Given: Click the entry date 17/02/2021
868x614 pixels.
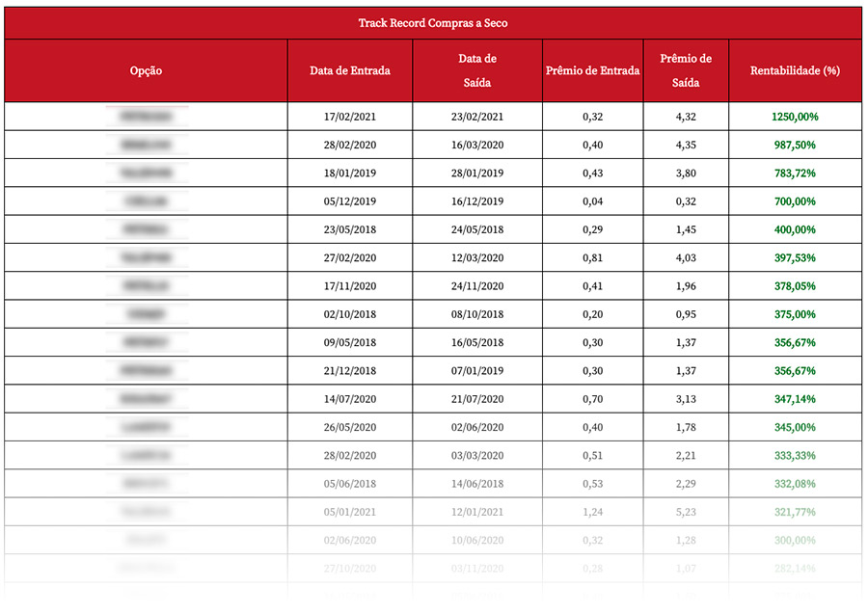Looking at the screenshot, I should point(349,117).
